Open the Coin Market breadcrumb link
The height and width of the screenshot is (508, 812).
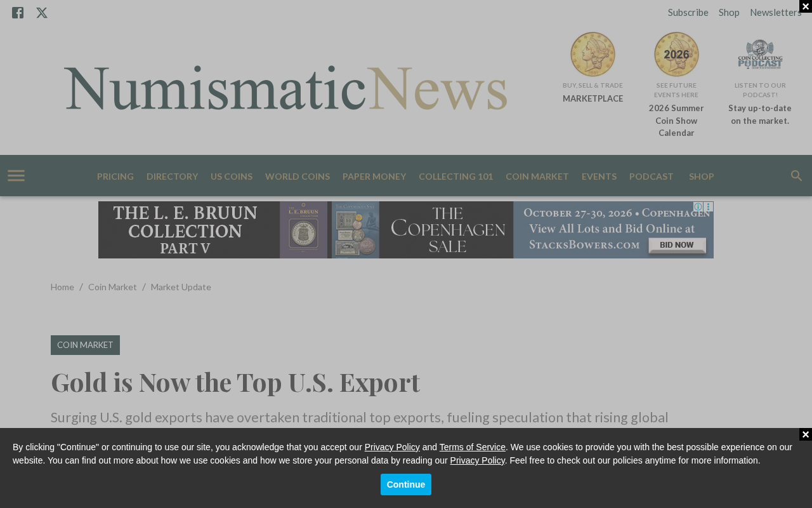(x=112, y=287)
